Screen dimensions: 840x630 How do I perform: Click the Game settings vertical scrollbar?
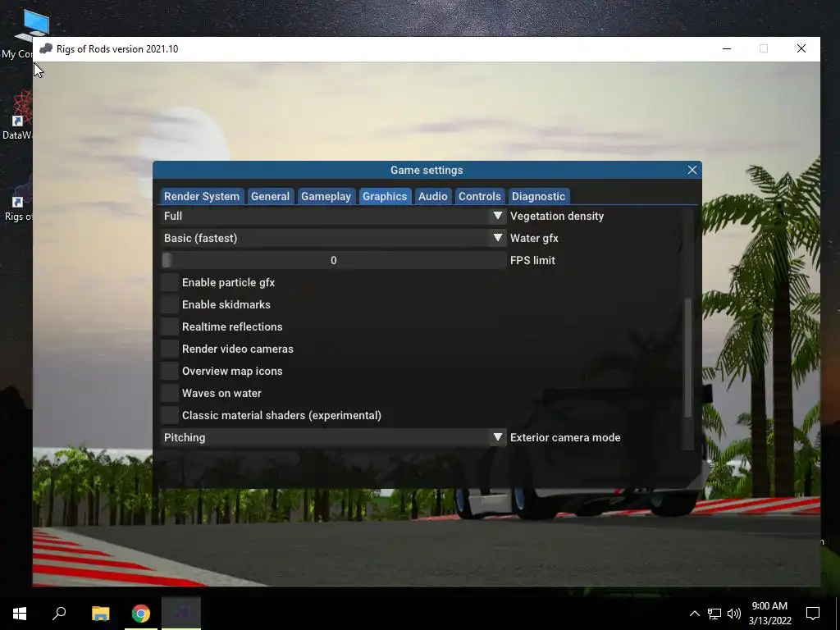688,357
